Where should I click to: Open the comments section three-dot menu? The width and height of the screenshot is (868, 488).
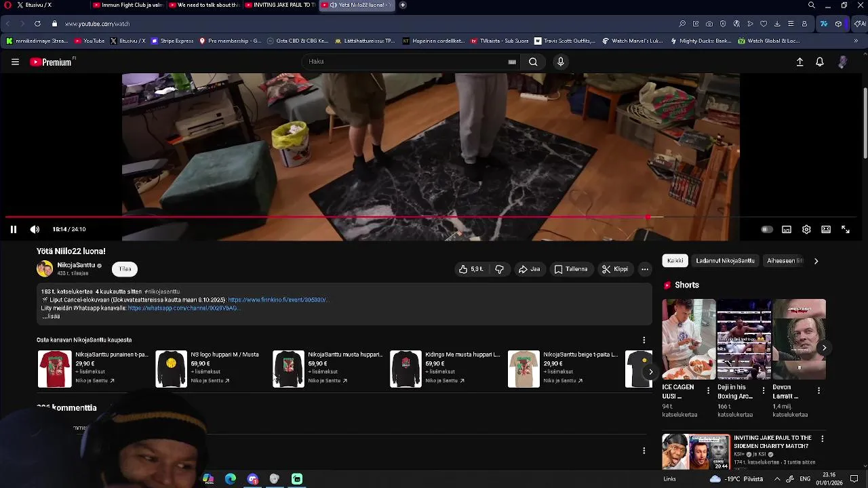[x=644, y=451]
